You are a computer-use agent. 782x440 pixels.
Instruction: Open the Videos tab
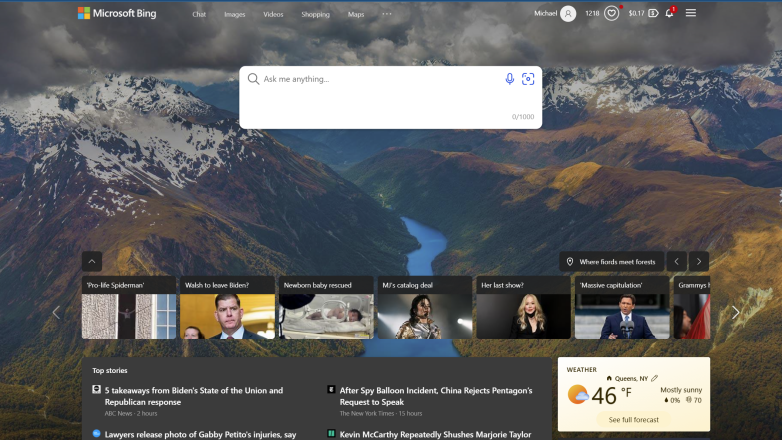[273, 14]
